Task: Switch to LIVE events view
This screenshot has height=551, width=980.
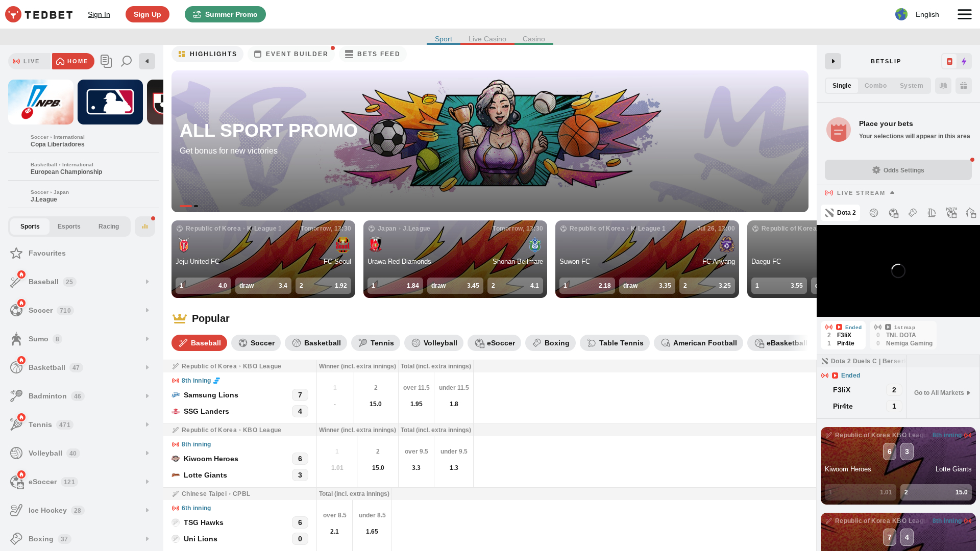Action: click(29, 61)
